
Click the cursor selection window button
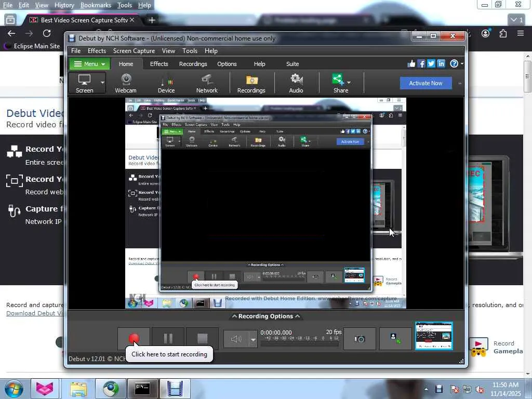pyautogui.click(x=395, y=339)
